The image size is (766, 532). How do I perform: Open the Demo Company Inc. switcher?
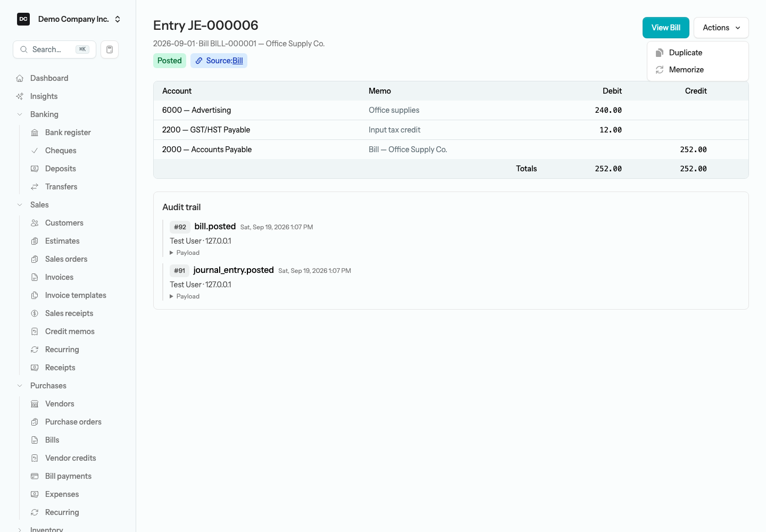69,19
